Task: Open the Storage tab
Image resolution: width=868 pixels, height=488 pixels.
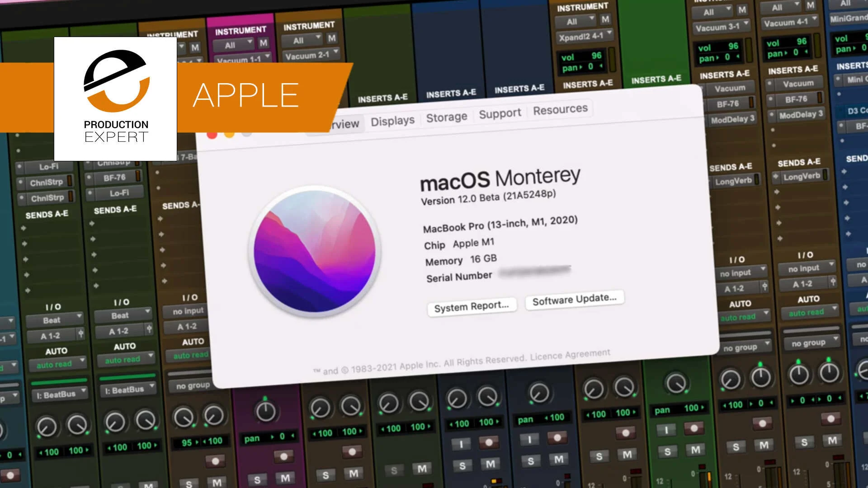Action: coord(447,117)
